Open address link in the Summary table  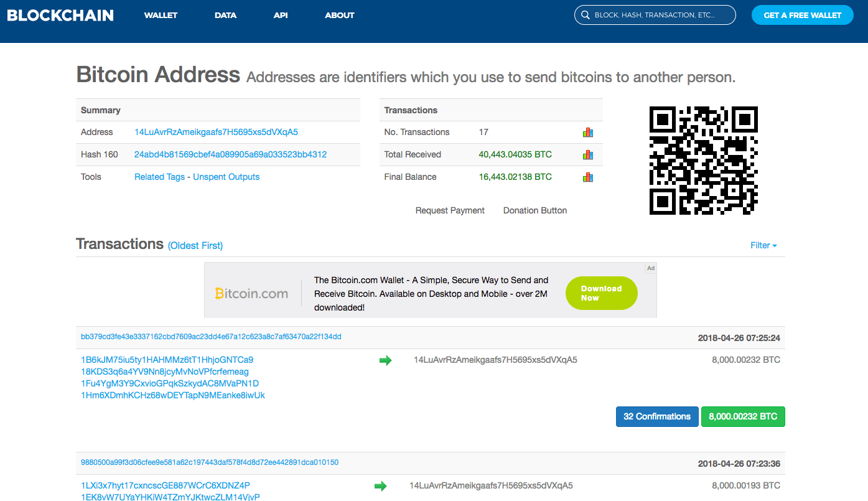click(x=216, y=132)
